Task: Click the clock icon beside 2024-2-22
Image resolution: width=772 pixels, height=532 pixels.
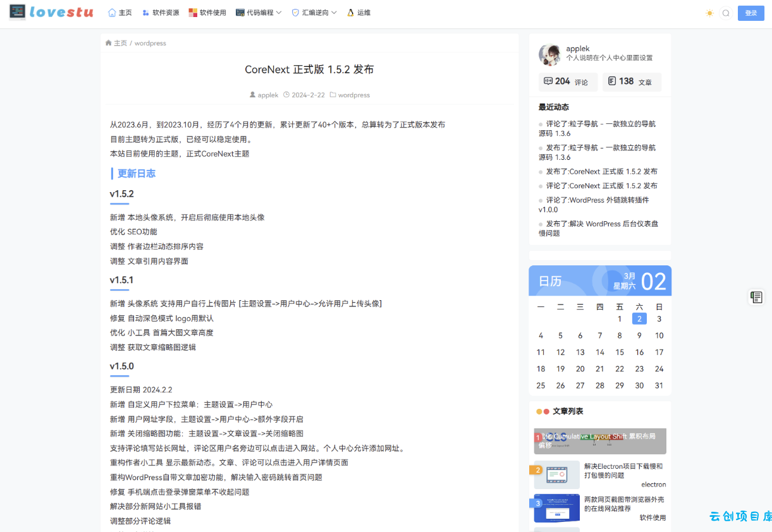Action: click(x=286, y=95)
